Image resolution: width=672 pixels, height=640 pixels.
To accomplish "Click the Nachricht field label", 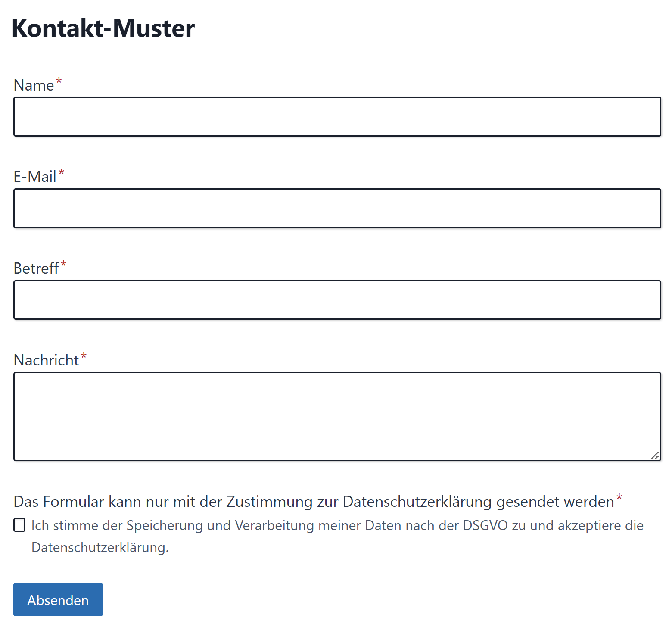I will click(46, 360).
